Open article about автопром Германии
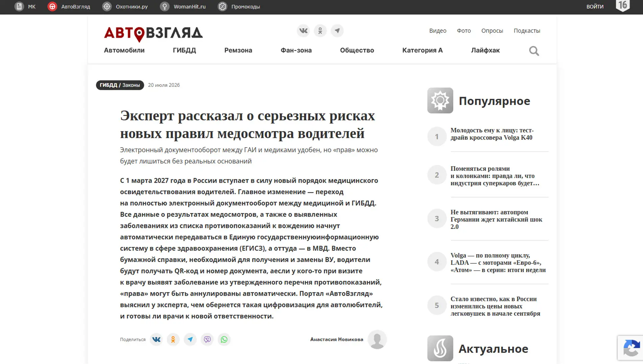 click(x=496, y=219)
